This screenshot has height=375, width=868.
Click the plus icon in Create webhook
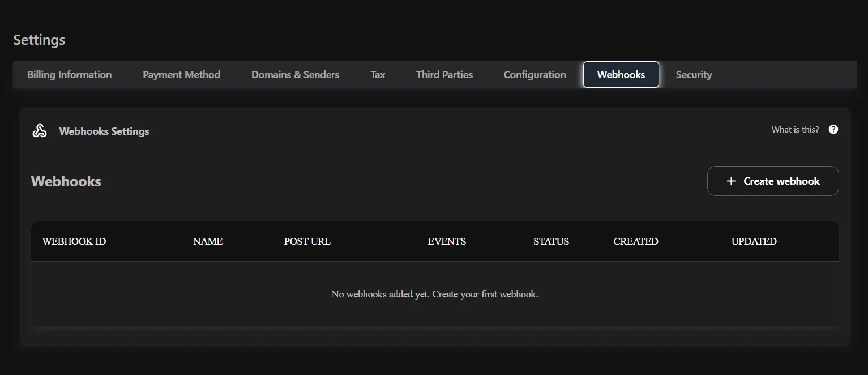730,181
